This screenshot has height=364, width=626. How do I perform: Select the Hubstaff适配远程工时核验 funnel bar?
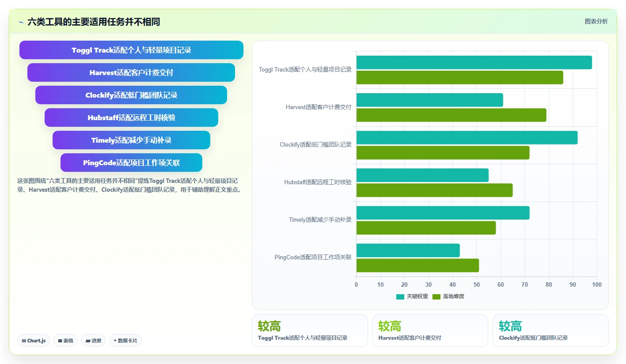tap(131, 118)
